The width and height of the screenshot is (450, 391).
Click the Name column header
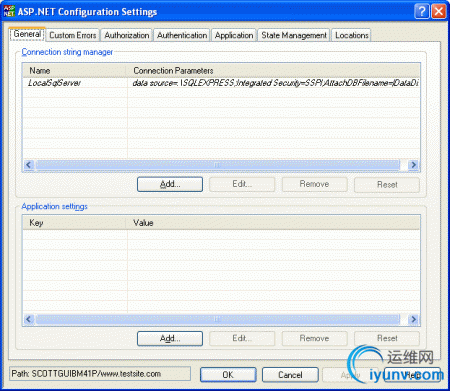75,71
